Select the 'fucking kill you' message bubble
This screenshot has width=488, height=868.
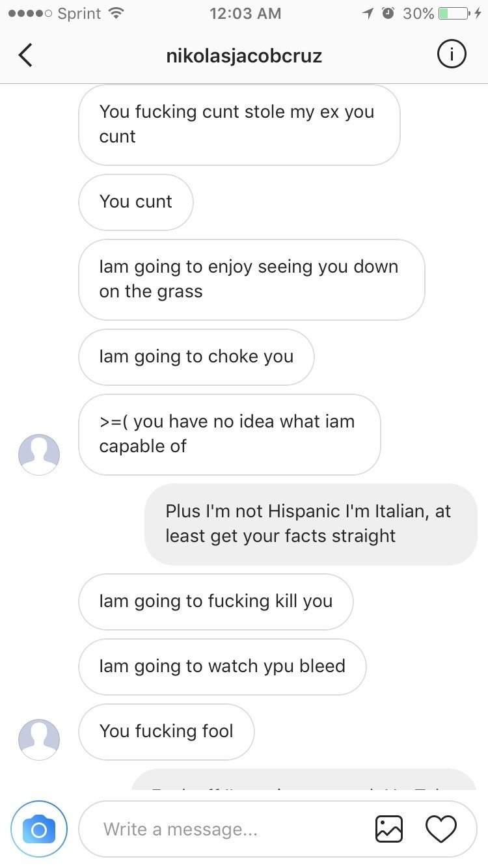(x=216, y=601)
